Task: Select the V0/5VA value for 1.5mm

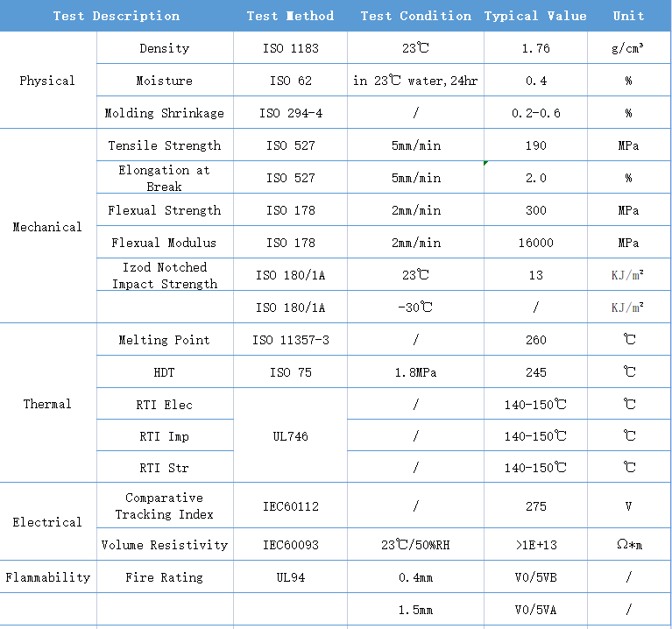Action: click(535, 610)
